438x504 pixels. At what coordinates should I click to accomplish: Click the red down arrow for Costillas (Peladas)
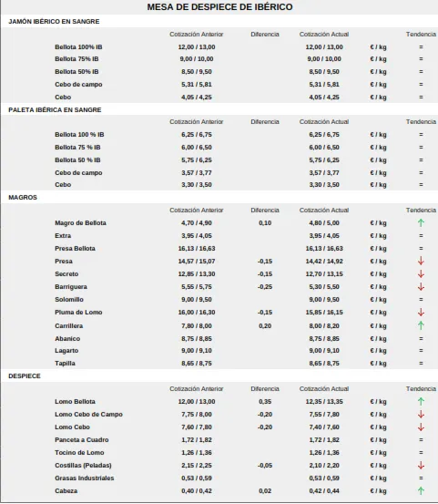pos(421,465)
